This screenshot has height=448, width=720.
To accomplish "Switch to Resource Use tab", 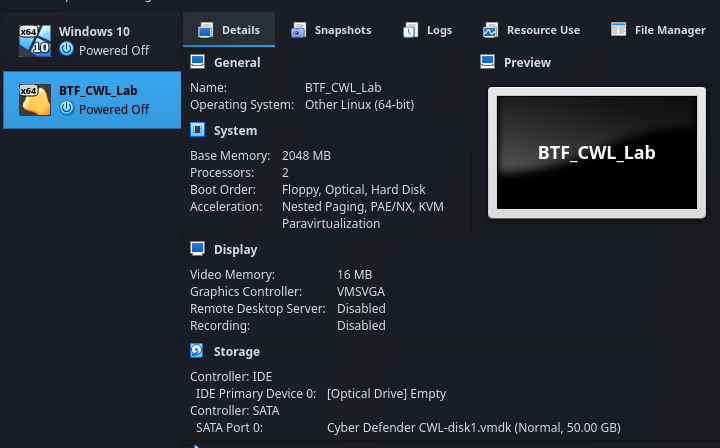I will pyautogui.click(x=531, y=30).
